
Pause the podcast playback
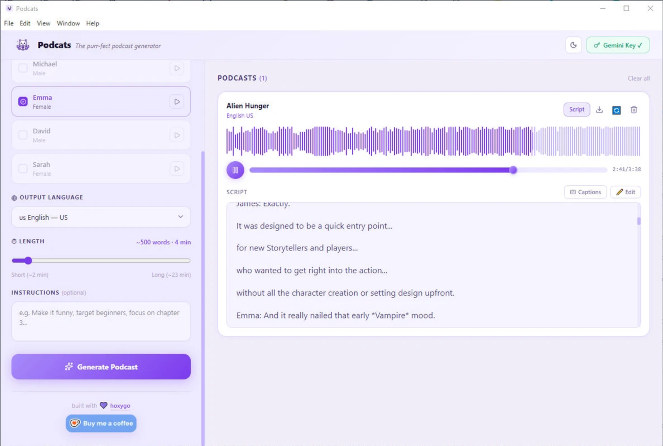pyautogui.click(x=235, y=170)
